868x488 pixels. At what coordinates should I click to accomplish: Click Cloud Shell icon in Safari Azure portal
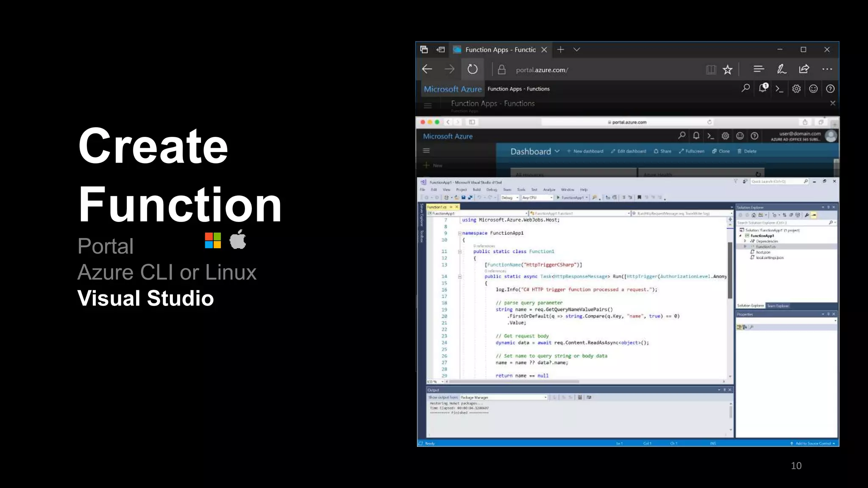pyautogui.click(x=711, y=136)
